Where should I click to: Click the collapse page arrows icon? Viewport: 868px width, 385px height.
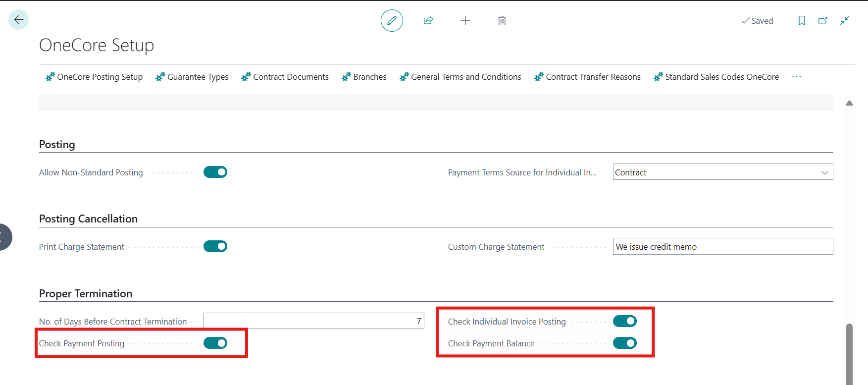[845, 21]
